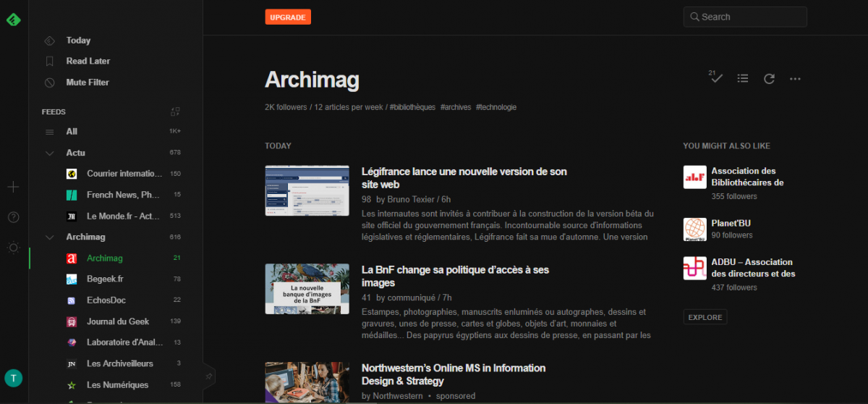Screen dimensions: 868x404
Task: Click the Mute Filter circle icon
Action: click(49, 83)
